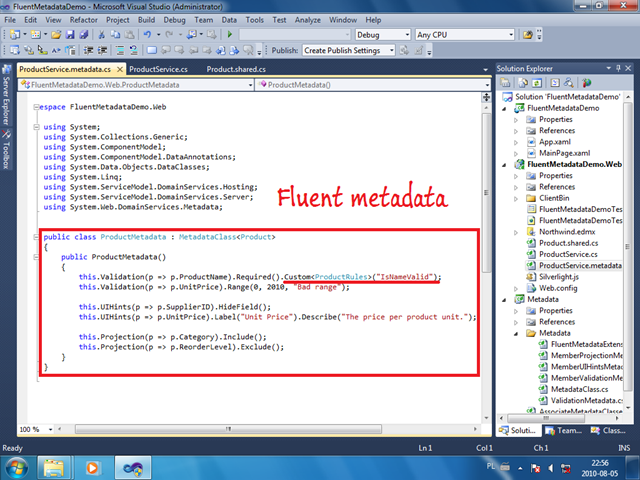640x480 pixels.
Task: Select Silverlight.js in Solution Explorer
Action: pyautogui.click(x=559, y=277)
